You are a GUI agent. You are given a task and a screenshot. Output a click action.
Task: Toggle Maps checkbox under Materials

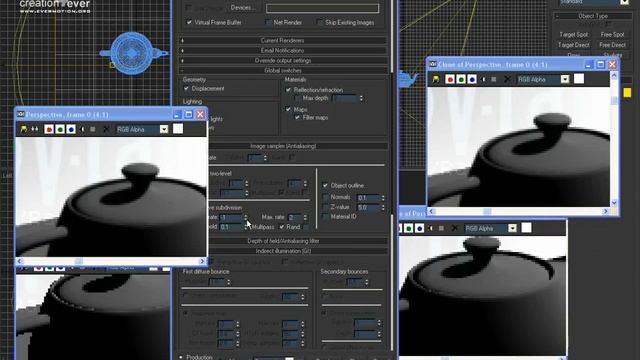pyautogui.click(x=289, y=109)
